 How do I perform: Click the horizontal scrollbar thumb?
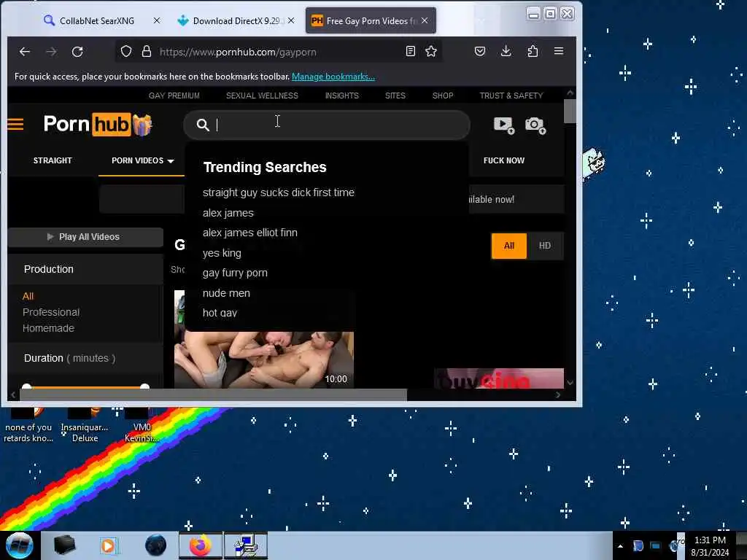213,394
